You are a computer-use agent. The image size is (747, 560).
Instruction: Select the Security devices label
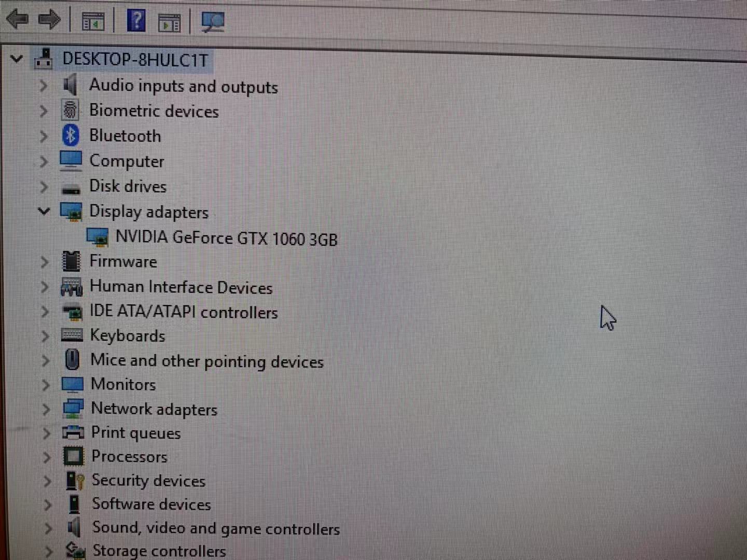pos(148,481)
